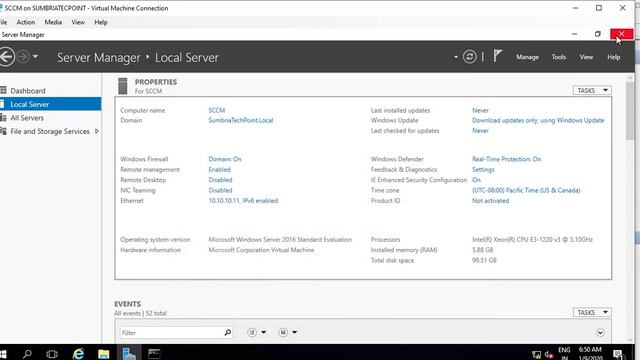640x360 pixels.
Task: Click the Remote management Enabled link
Action: [x=220, y=169]
